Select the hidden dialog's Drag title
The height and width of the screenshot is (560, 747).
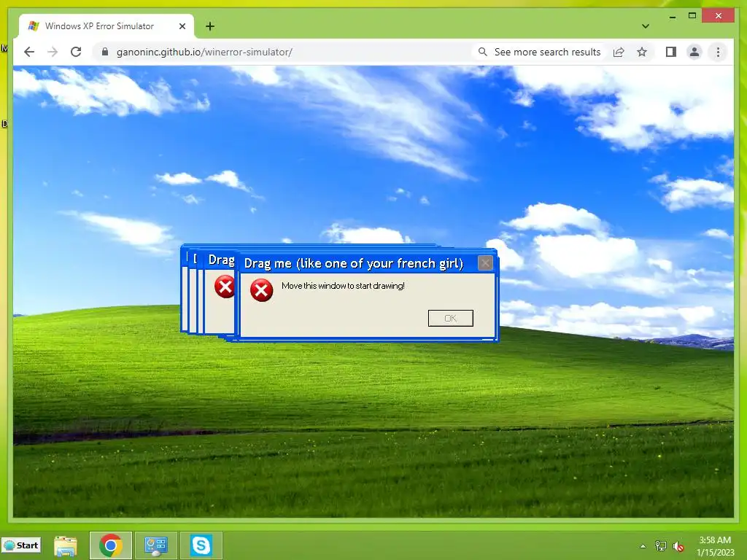(x=221, y=260)
